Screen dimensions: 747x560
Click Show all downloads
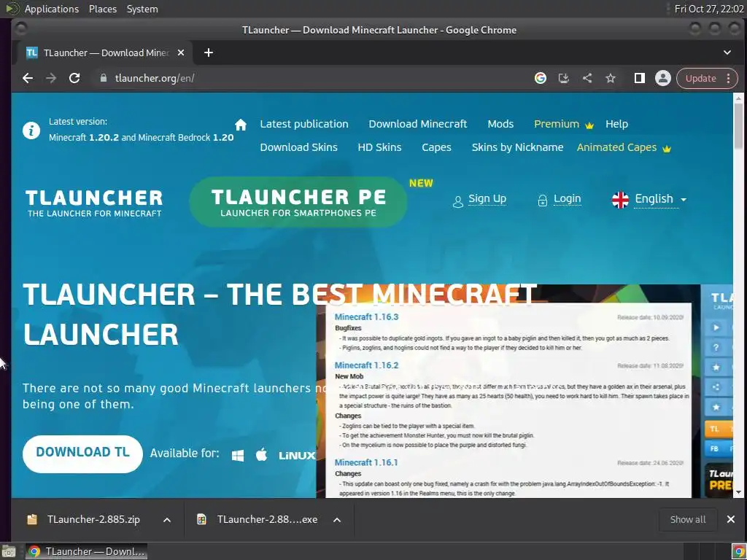click(x=687, y=519)
